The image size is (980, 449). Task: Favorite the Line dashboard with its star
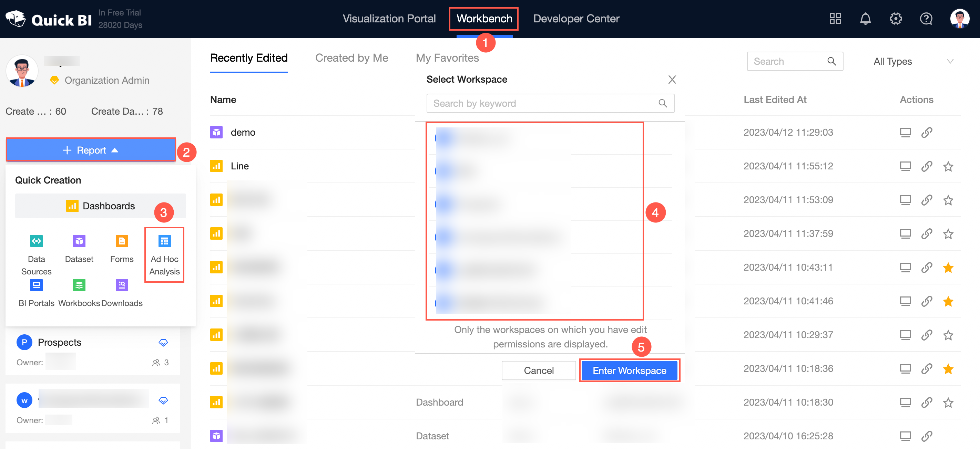(948, 167)
